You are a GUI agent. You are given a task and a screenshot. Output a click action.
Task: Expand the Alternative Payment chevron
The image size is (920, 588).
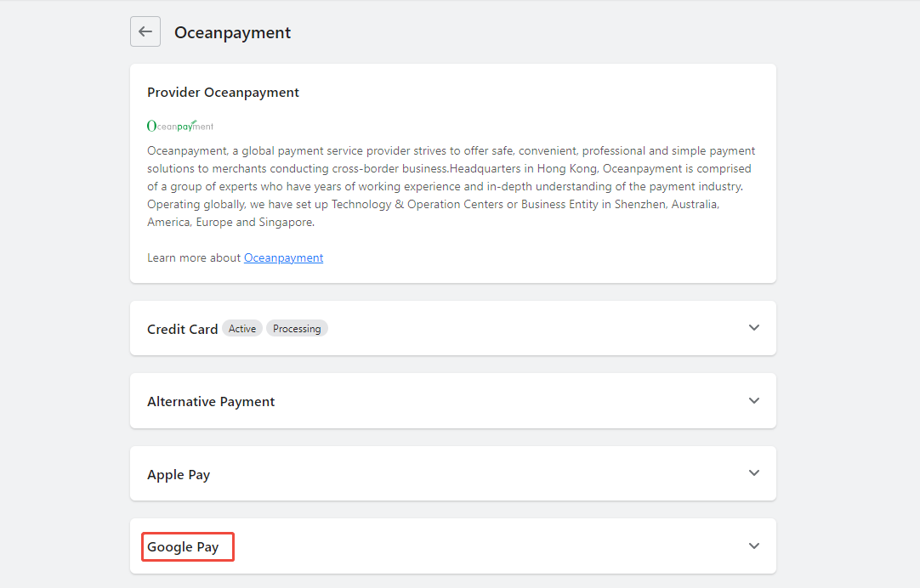pos(754,401)
